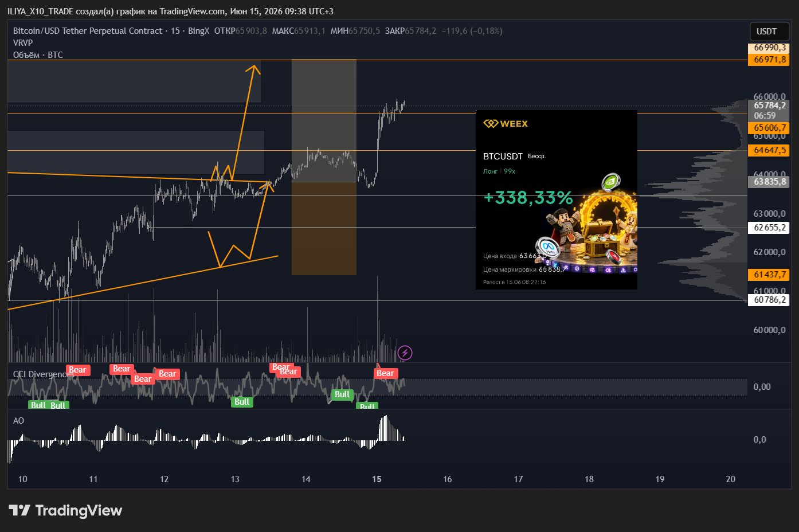Click the −119,6 (−0,18%) change value

tap(472, 31)
